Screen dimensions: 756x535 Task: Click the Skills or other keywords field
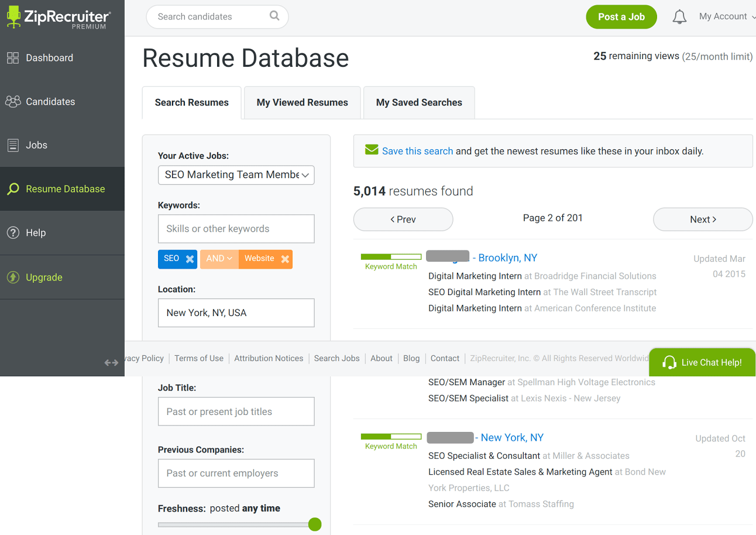click(236, 229)
